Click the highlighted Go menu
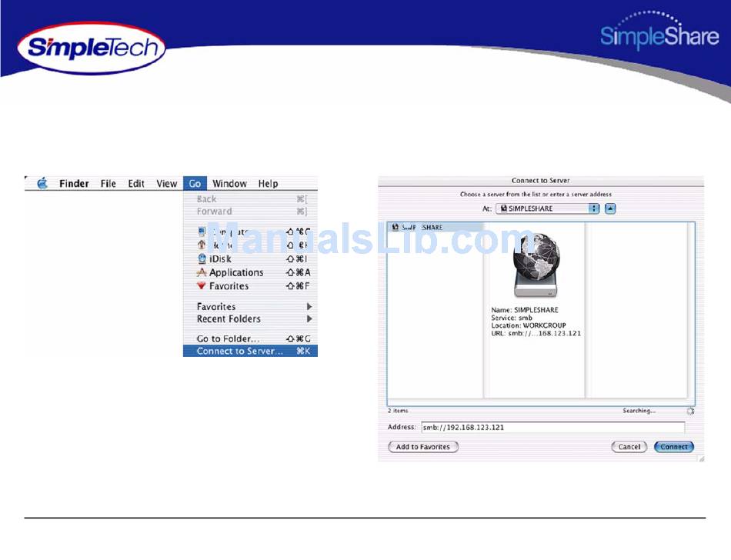The image size is (731, 560). pos(195,184)
